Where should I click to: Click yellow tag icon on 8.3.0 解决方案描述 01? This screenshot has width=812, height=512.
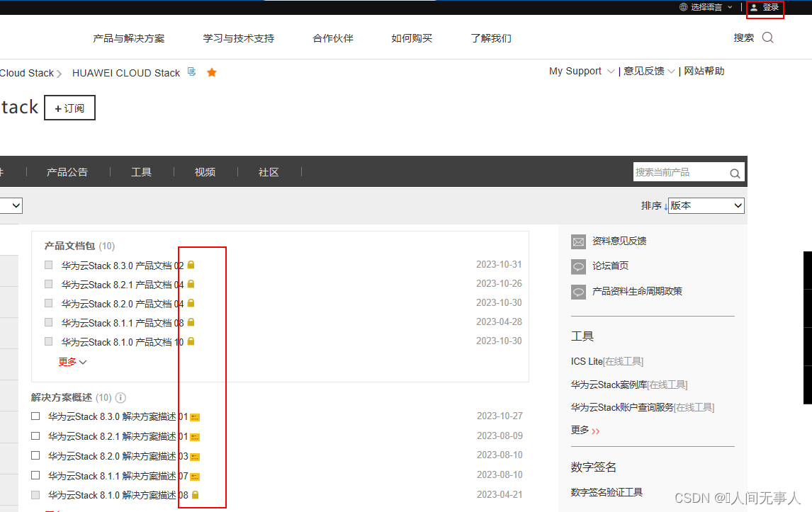(x=195, y=417)
